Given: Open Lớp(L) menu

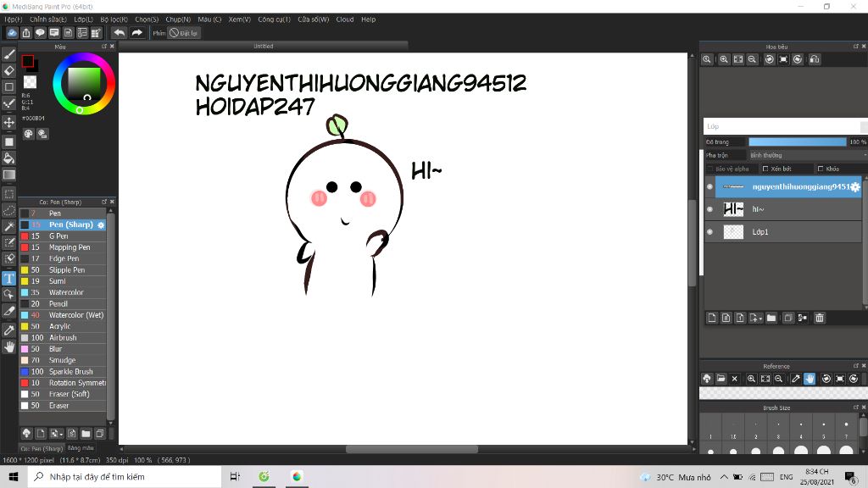Looking at the screenshot, I should click(x=84, y=19).
